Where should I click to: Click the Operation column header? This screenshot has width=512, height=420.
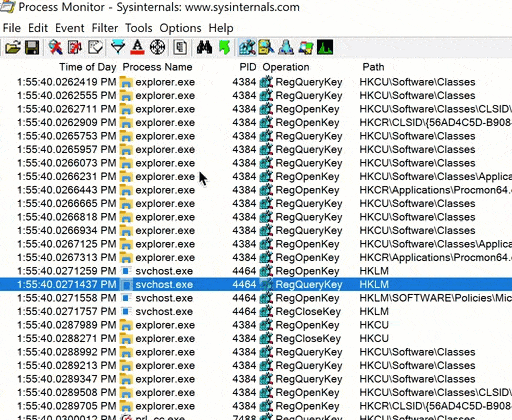pos(286,67)
